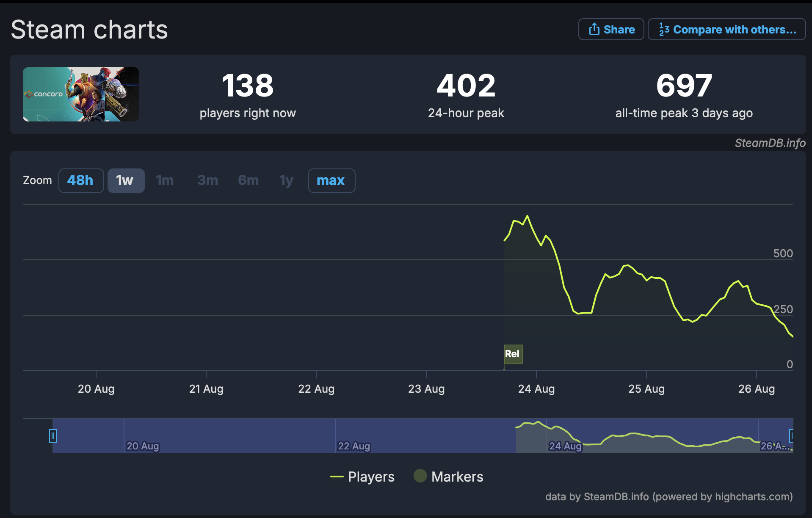The width and height of the screenshot is (812, 518).
Task: Click the Markers legend circle icon
Action: click(420, 476)
